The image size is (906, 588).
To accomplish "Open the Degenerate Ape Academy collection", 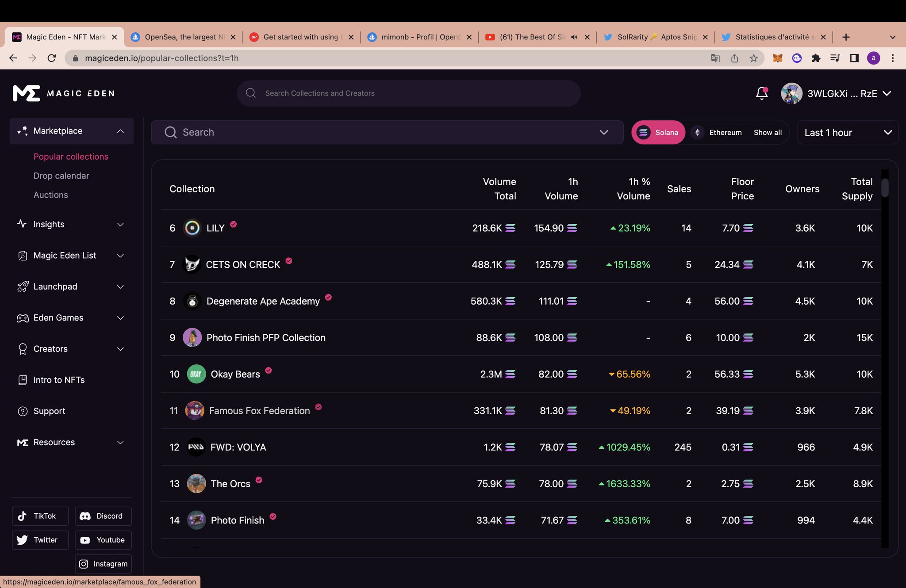I will pos(263,301).
